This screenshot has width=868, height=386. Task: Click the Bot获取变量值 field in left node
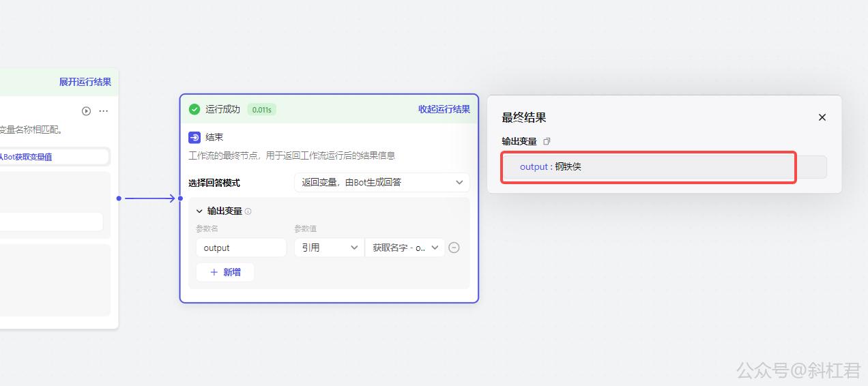(53, 157)
